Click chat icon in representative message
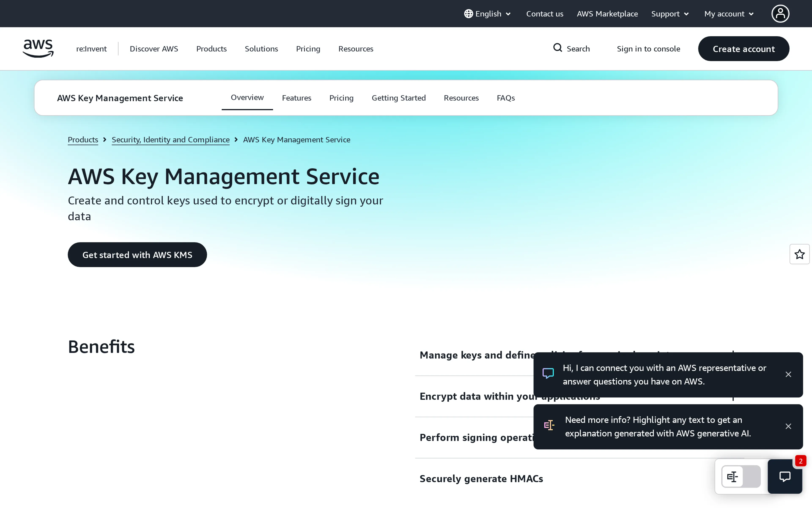The width and height of the screenshot is (812, 508). click(548, 373)
